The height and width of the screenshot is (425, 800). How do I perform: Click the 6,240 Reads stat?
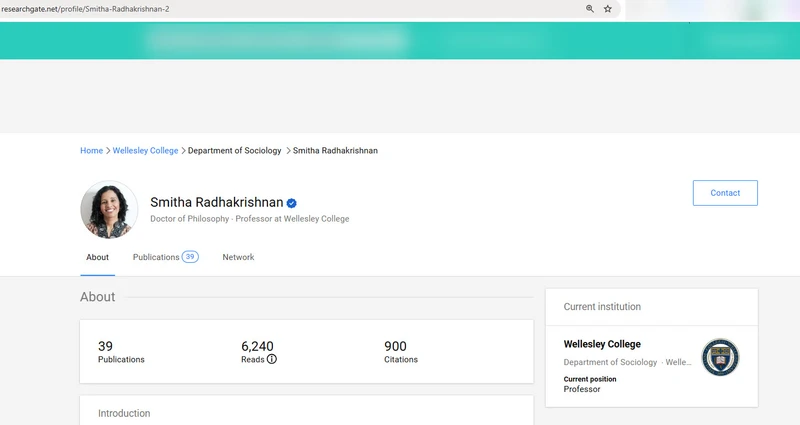[258, 352]
